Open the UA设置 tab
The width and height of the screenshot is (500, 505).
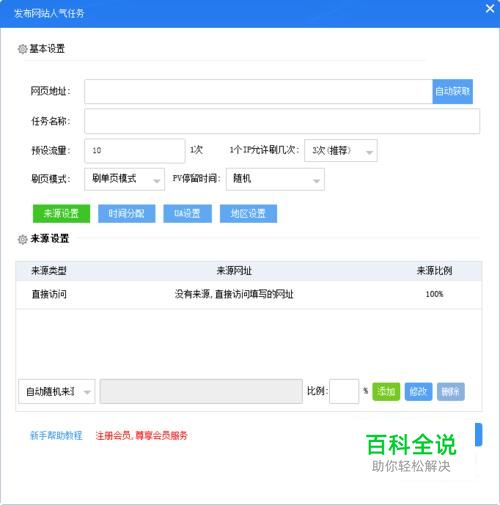pos(187,213)
